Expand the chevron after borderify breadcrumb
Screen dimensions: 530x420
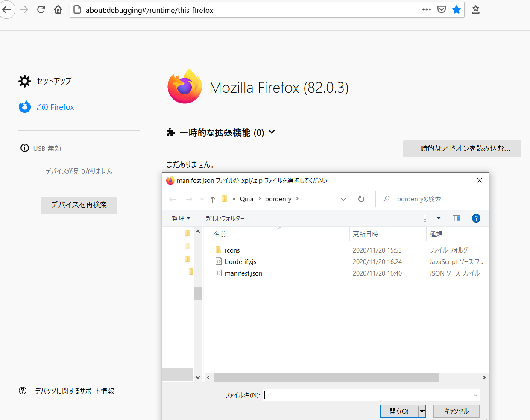297,199
